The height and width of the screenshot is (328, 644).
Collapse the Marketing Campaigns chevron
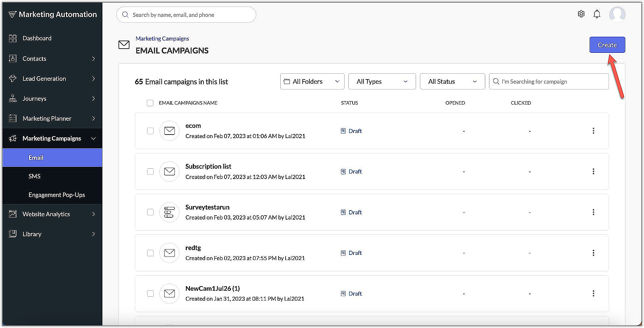[x=93, y=138]
